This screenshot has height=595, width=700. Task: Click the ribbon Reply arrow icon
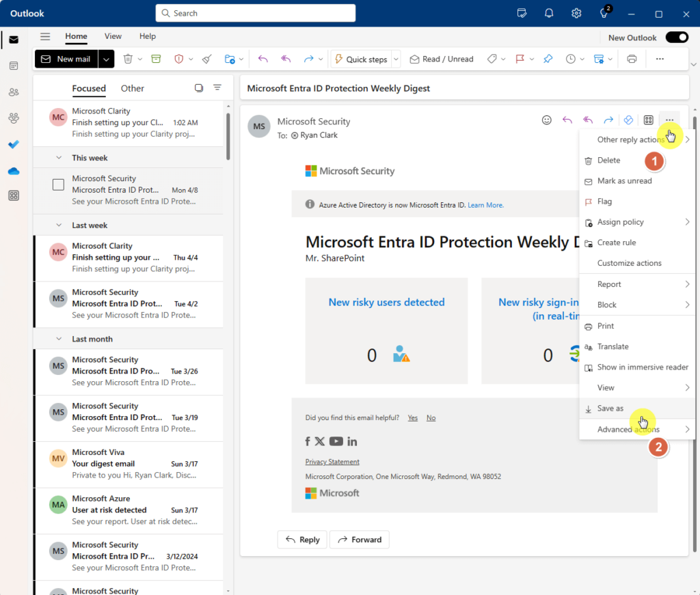pyautogui.click(x=263, y=59)
